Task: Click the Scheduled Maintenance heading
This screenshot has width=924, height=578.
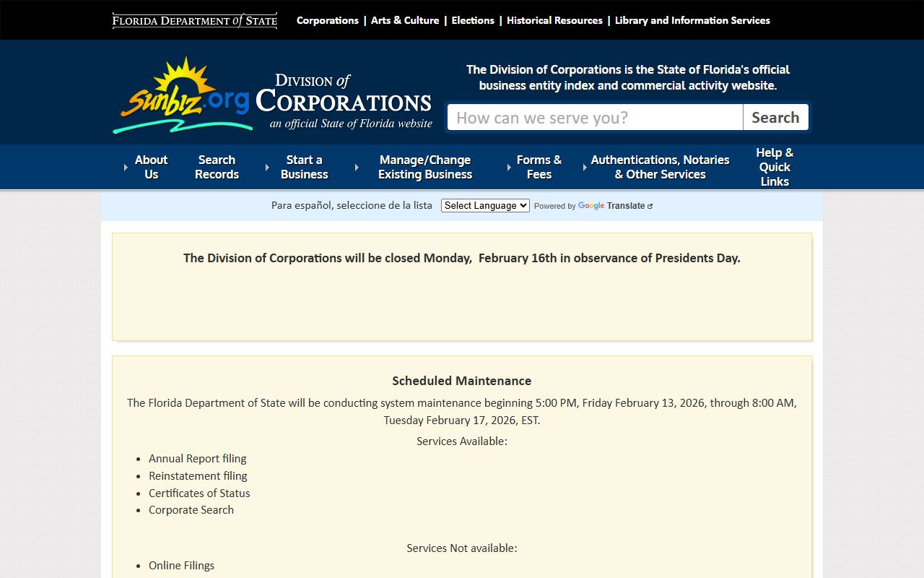Action: [x=462, y=381]
